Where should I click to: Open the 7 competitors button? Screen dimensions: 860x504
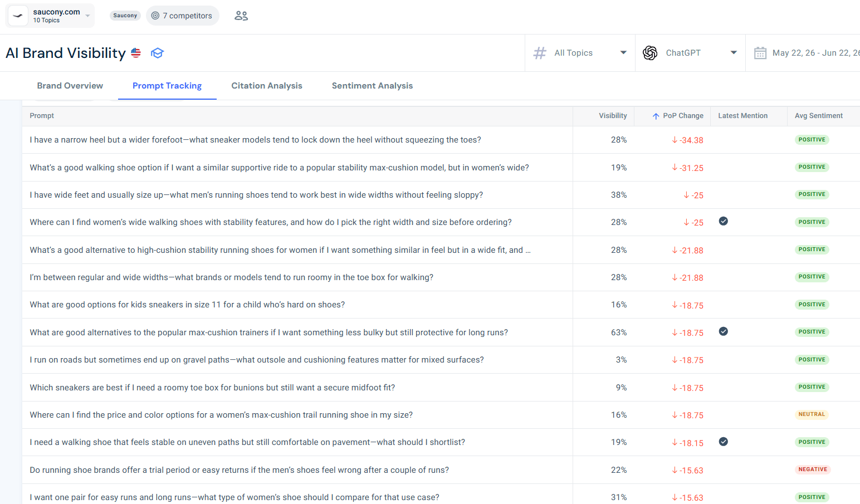[x=182, y=16]
